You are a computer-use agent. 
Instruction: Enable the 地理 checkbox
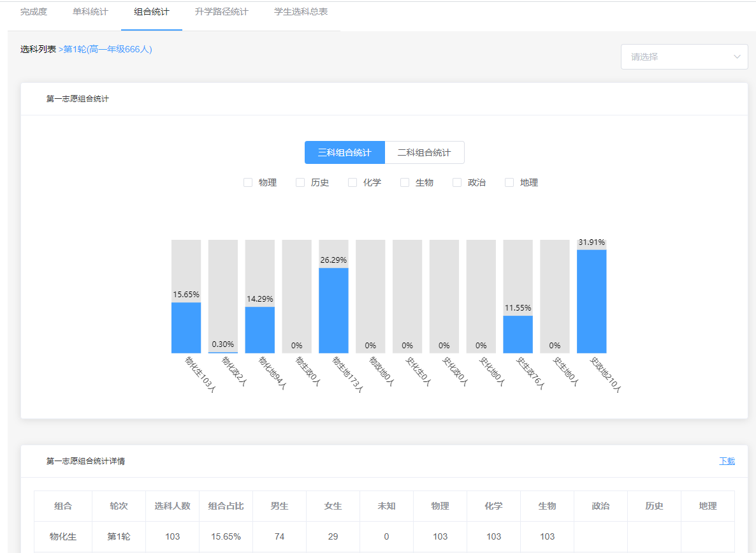coord(509,182)
